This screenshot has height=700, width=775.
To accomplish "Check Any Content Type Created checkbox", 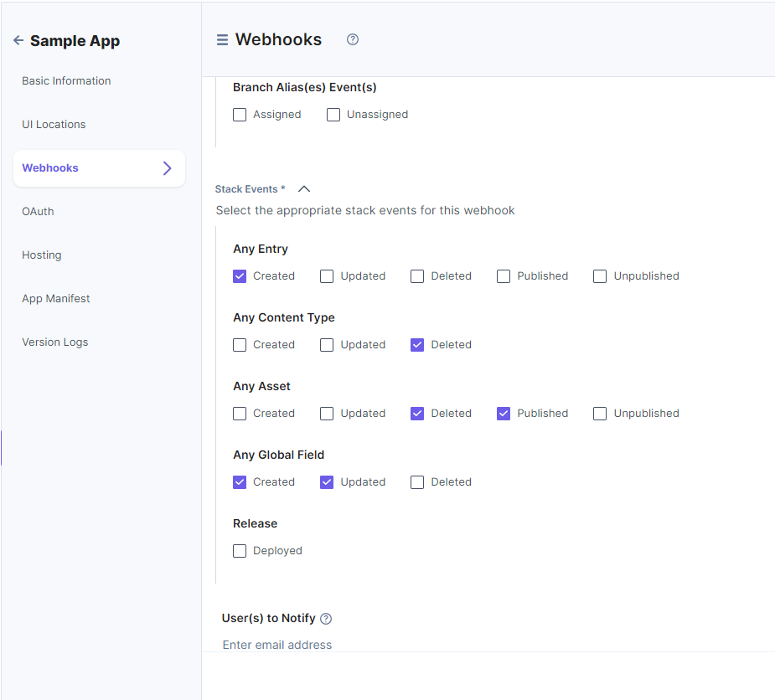I will (240, 345).
